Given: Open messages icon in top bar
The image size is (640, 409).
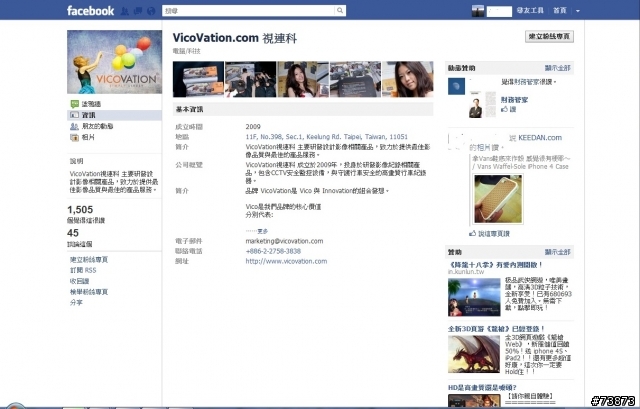Looking at the screenshot, I should [x=138, y=11].
